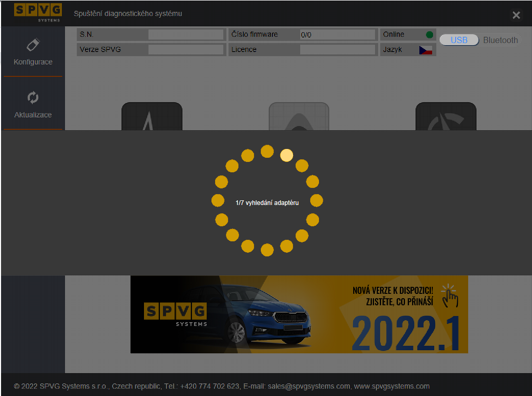Close the window with the X button
Image resolution: width=532 pixels, height=396 pixels.
[516, 15]
